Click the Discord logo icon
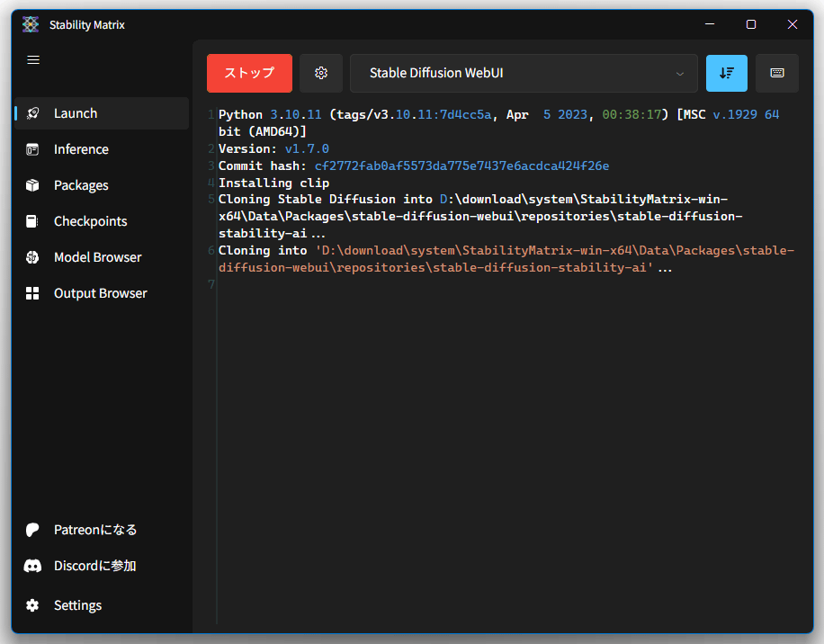The height and width of the screenshot is (644, 824). point(32,566)
